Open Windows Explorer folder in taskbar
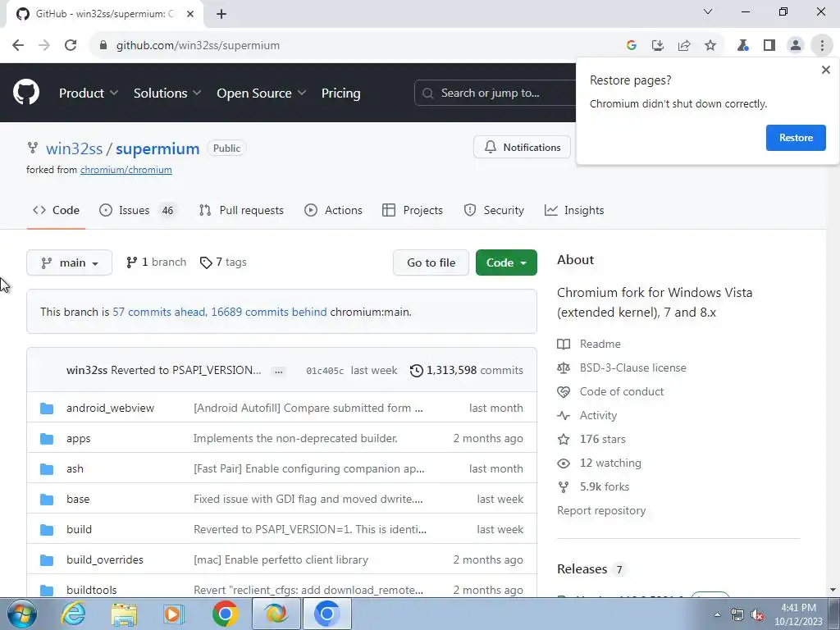The image size is (840, 630). 124,614
